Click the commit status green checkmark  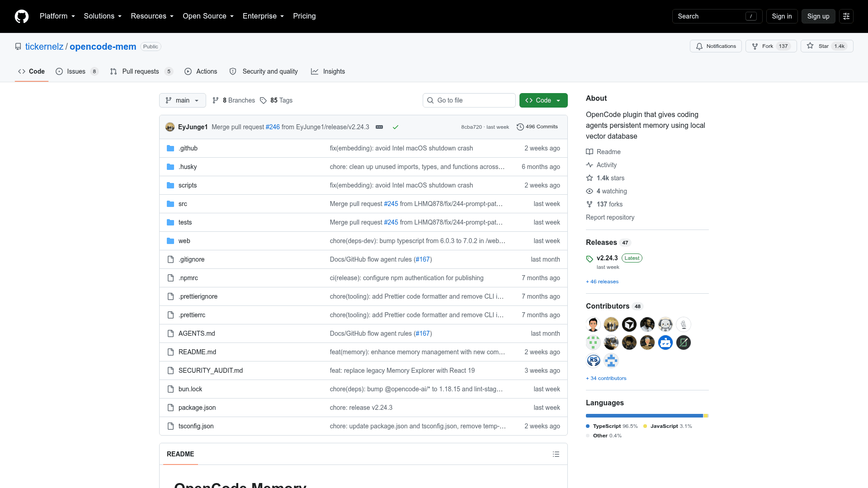(396, 127)
